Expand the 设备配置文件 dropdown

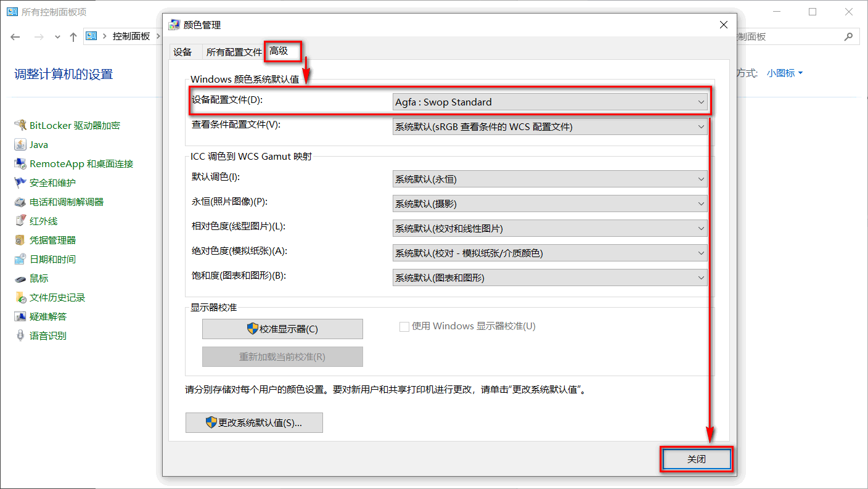point(550,102)
